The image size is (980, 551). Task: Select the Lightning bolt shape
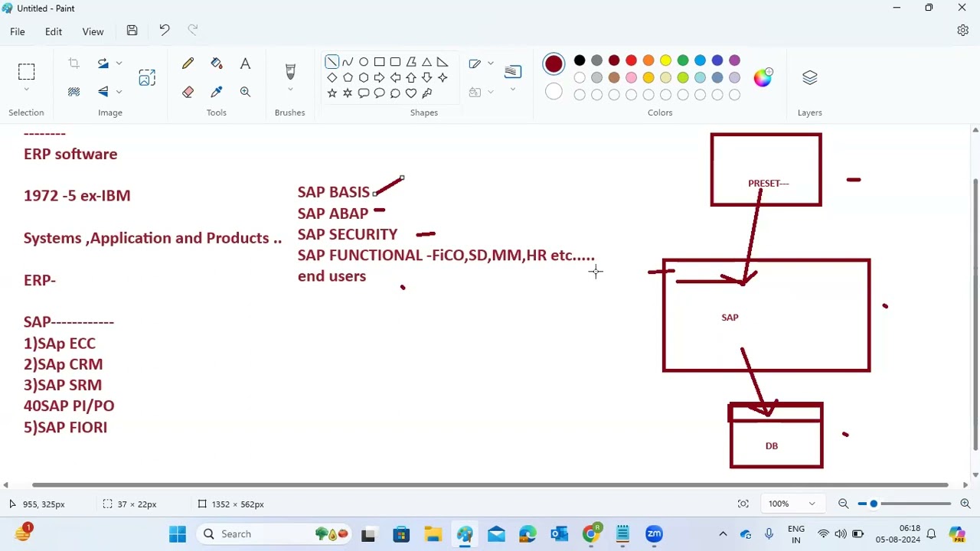[427, 93]
